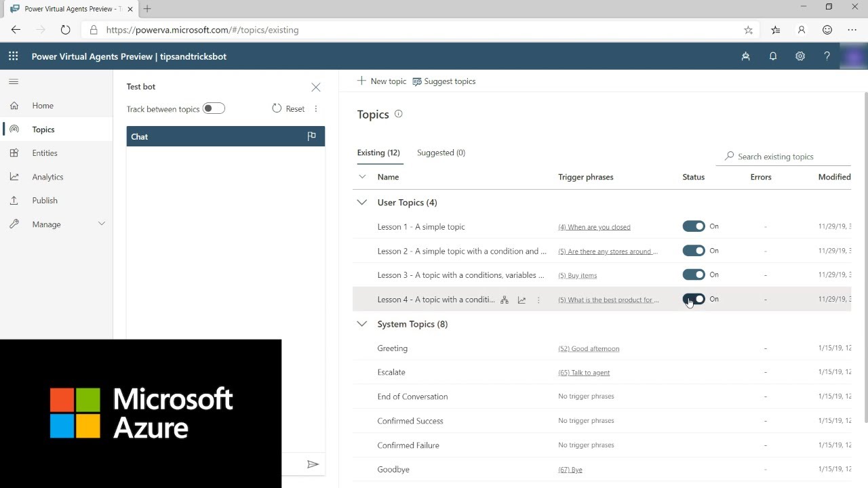Open the app launcher waffle menu

tap(14, 56)
